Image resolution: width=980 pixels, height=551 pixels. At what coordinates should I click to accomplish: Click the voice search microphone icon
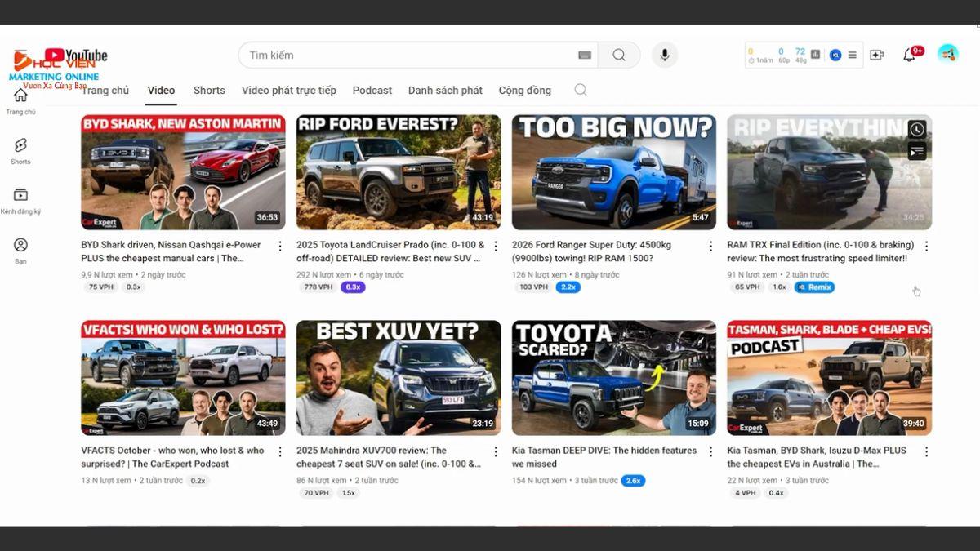(x=665, y=55)
